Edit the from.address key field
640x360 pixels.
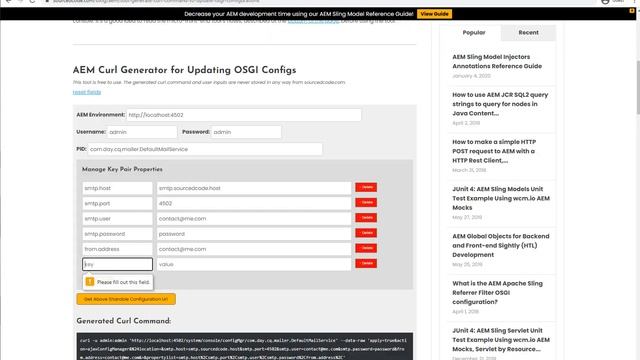click(117, 249)
